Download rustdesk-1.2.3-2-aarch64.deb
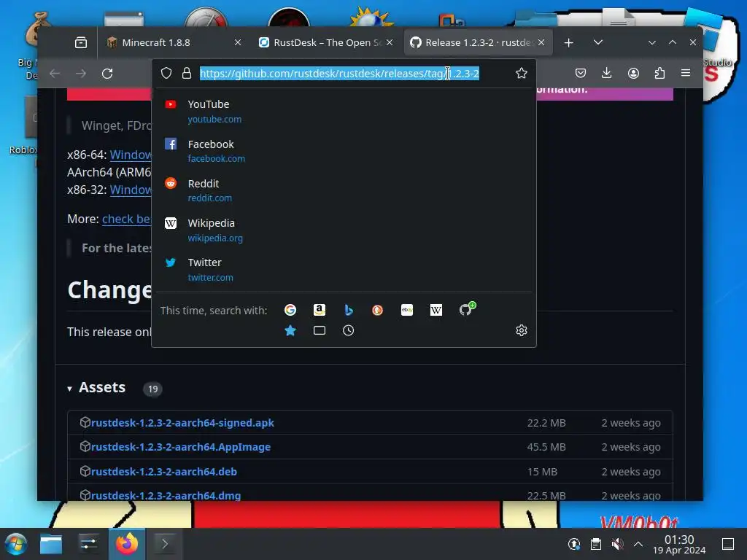The width and height of the screenshot is (747, 560). pyautogui.click(x=164, y=472)
